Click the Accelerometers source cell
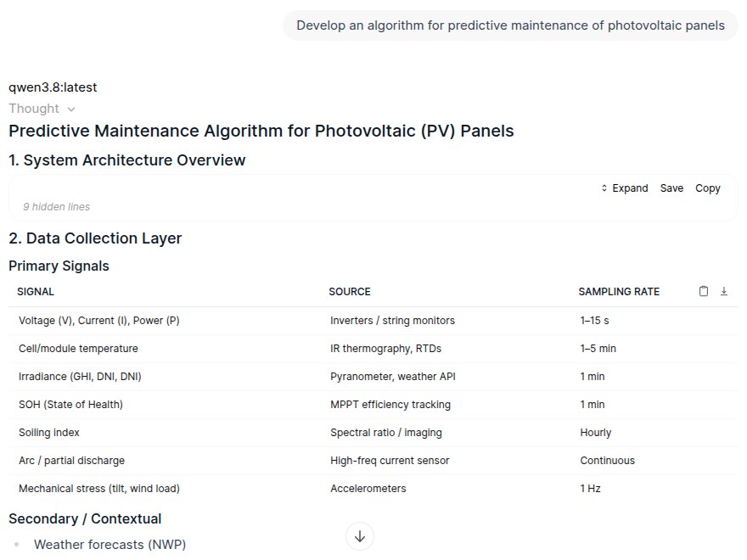This screenshot has height=560, width=747. tap(368, 489)
